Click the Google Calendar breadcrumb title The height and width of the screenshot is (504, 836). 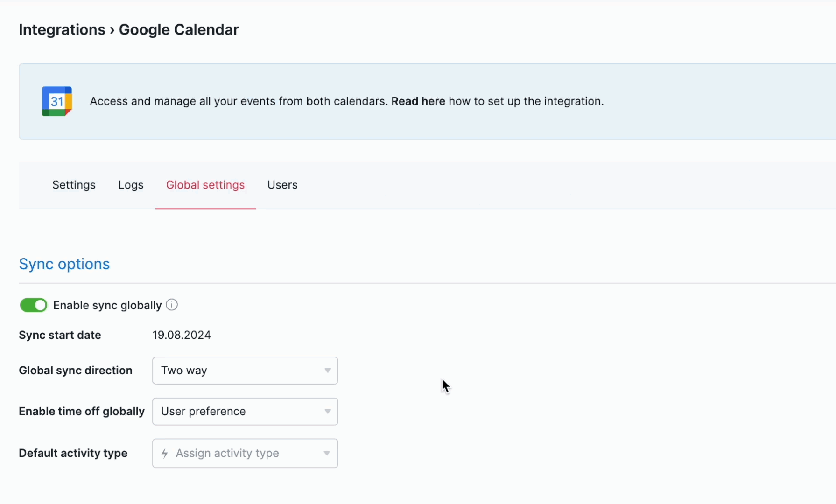tap(179, 30)
